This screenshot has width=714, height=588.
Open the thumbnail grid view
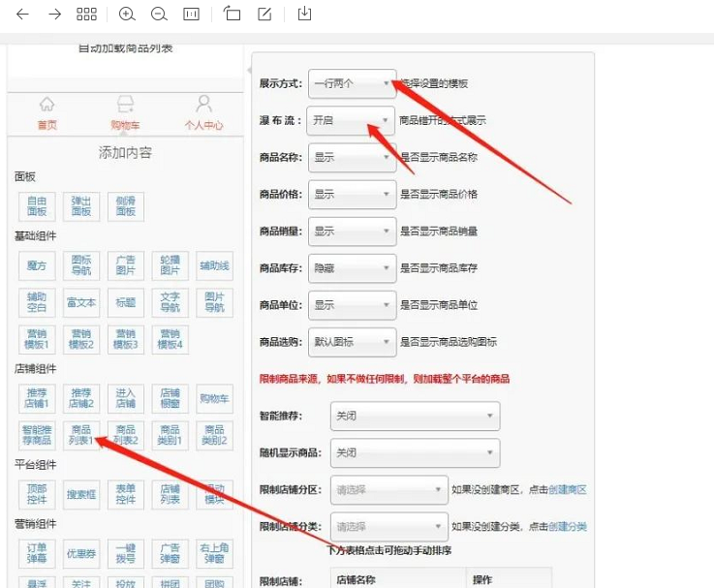86,15
